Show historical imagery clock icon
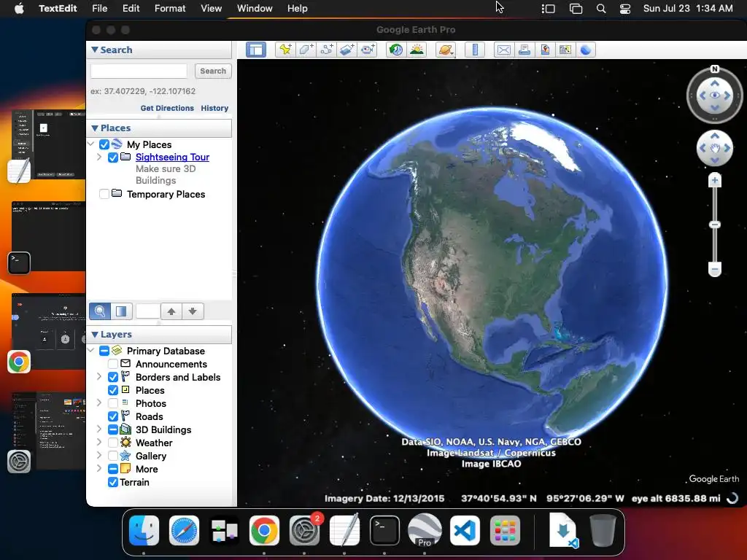747x560 pixels. pyautogui.click(x=396, y=50)
